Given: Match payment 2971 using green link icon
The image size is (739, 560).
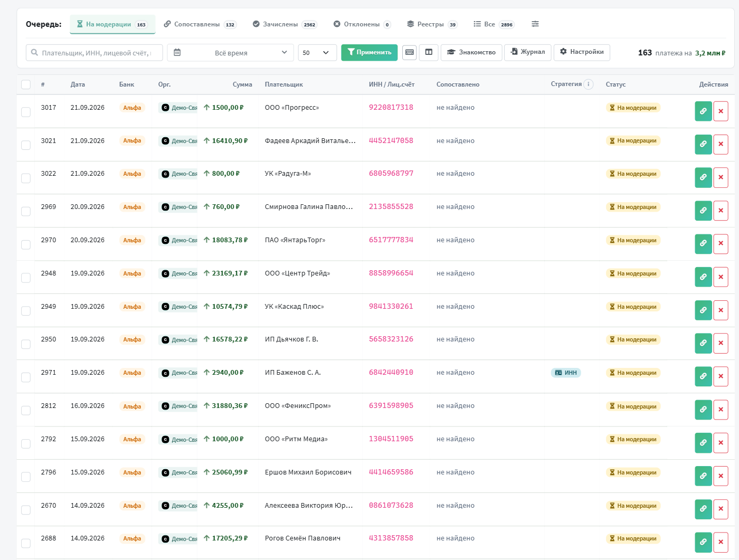Looking at the screenshot, I should pos(703,377).
